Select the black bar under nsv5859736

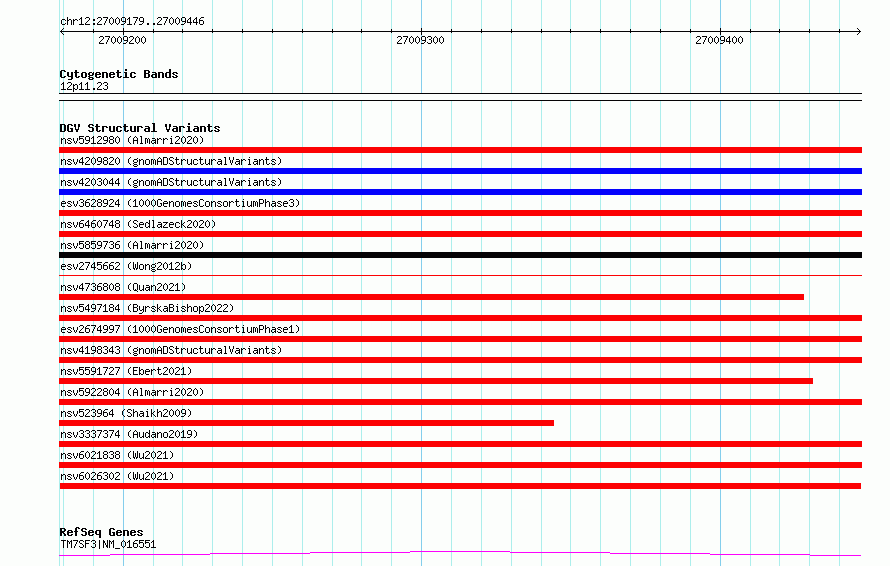click(460, 255)
